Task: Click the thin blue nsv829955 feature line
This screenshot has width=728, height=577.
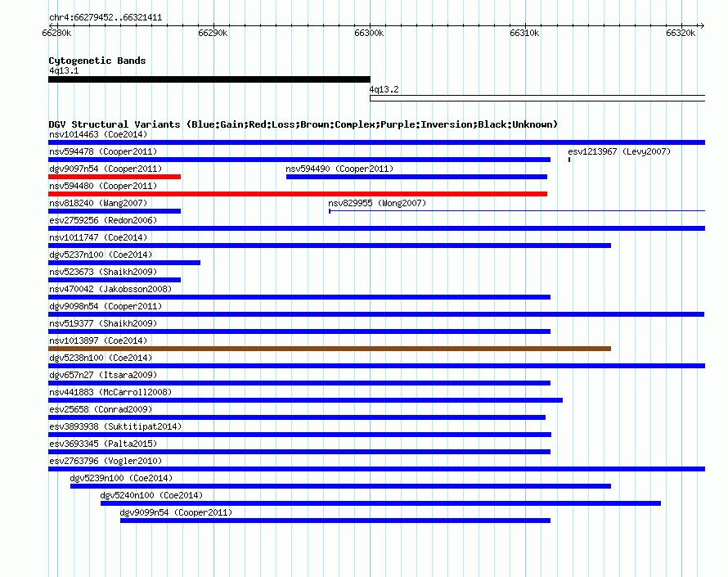Action: pyautogui.click(x=517, y=211)
